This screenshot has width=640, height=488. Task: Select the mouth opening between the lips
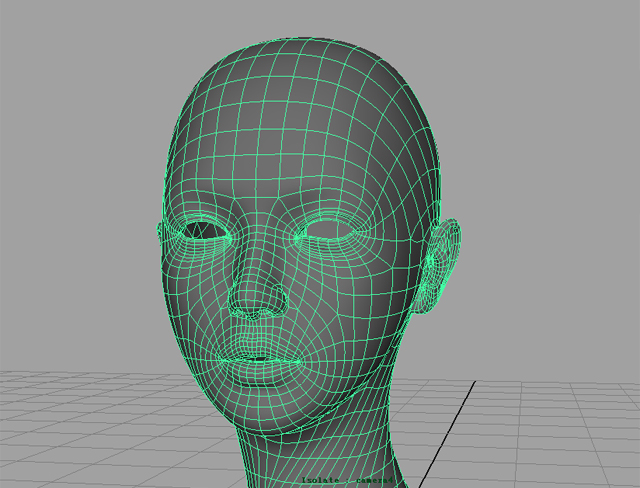[257, 358]
